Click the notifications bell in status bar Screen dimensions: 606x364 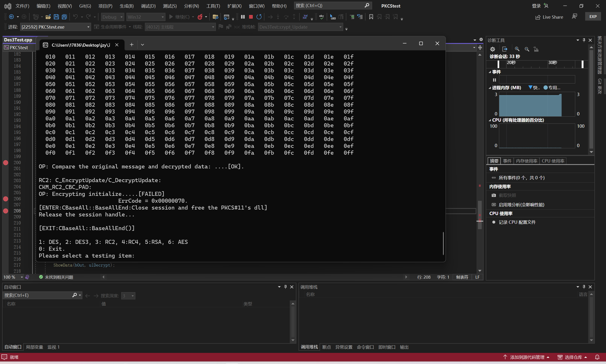click(597, 357)
